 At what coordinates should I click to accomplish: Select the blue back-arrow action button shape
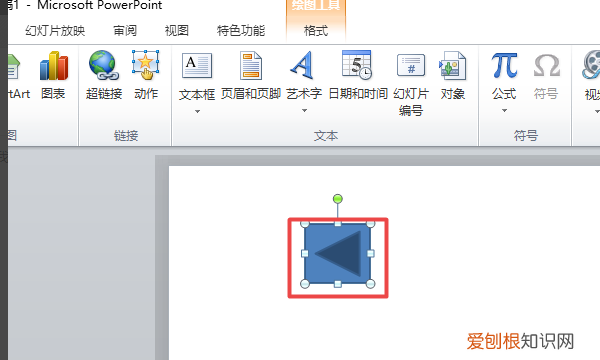pos(338,254)
